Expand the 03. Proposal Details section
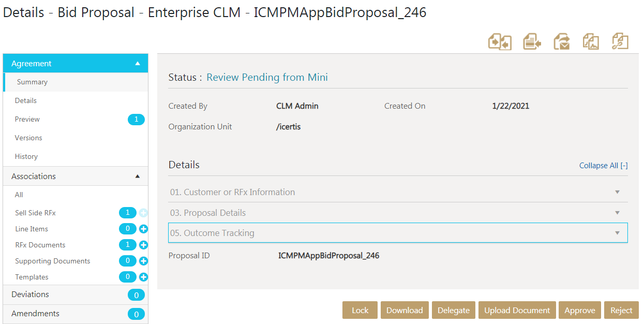Image resolution: width=644 pixels, height=324 pixels. point(617,213)
